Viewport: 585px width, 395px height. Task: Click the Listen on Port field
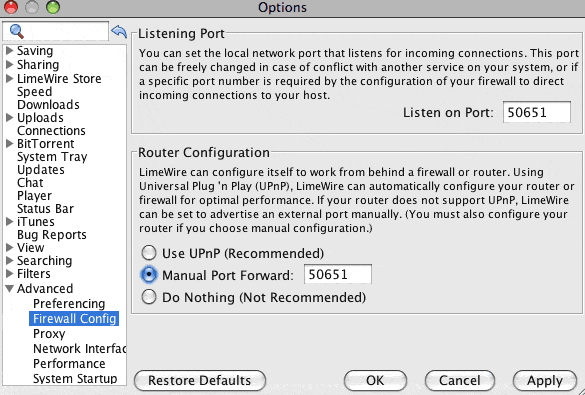[x=536, y=112]
